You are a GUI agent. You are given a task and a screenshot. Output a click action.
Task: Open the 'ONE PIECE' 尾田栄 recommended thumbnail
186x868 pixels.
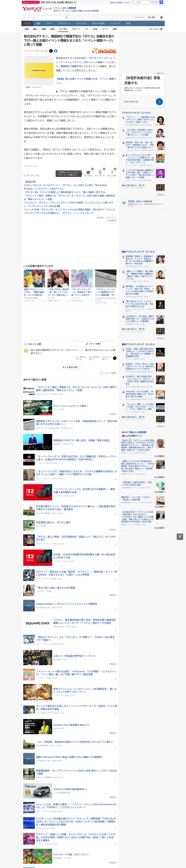tap(58, 278)
